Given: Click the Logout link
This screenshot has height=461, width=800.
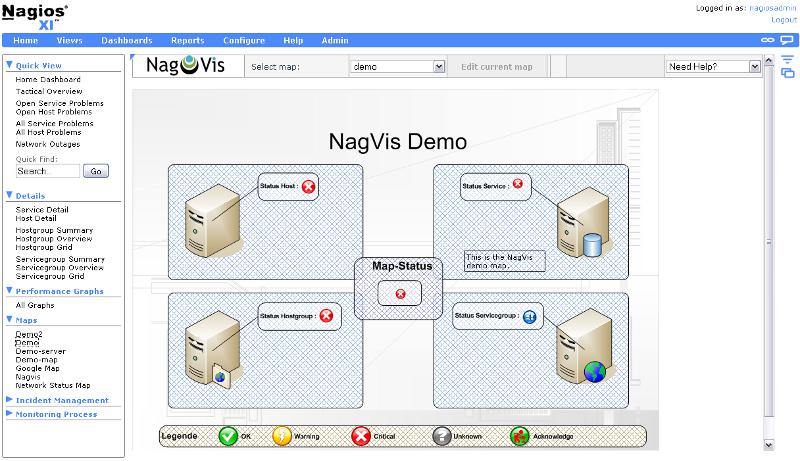Looking at the screenshot, I should pos(784,20).
